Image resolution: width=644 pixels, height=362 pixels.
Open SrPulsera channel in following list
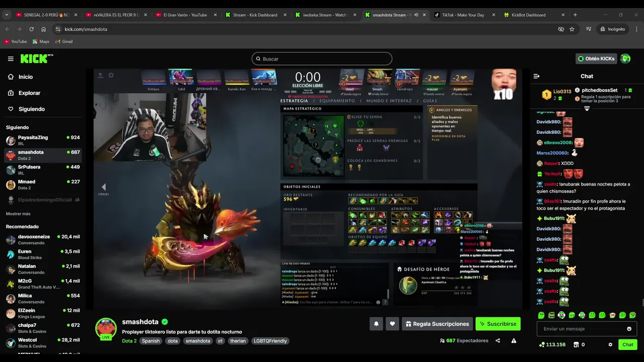point(43,170)
